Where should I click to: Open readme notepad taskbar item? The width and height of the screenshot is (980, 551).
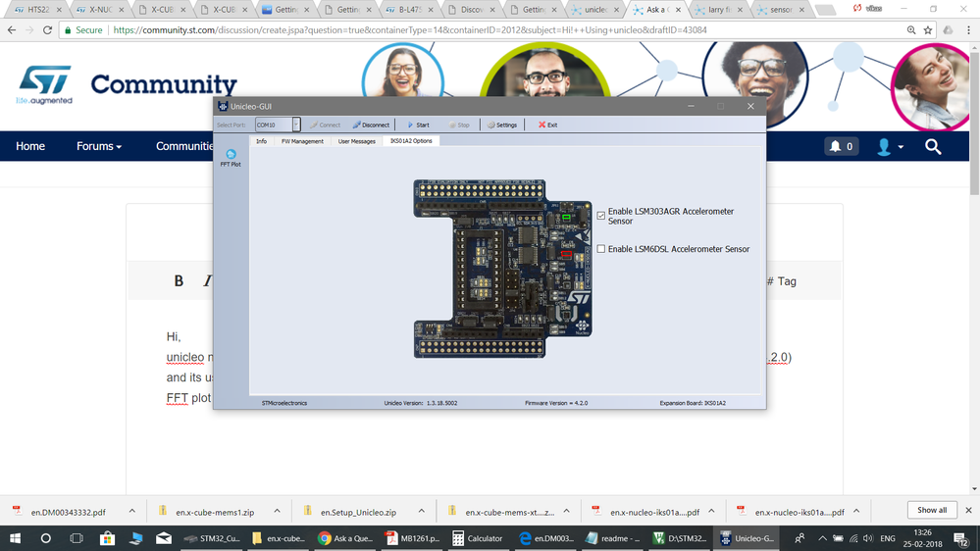pos(612,538)
